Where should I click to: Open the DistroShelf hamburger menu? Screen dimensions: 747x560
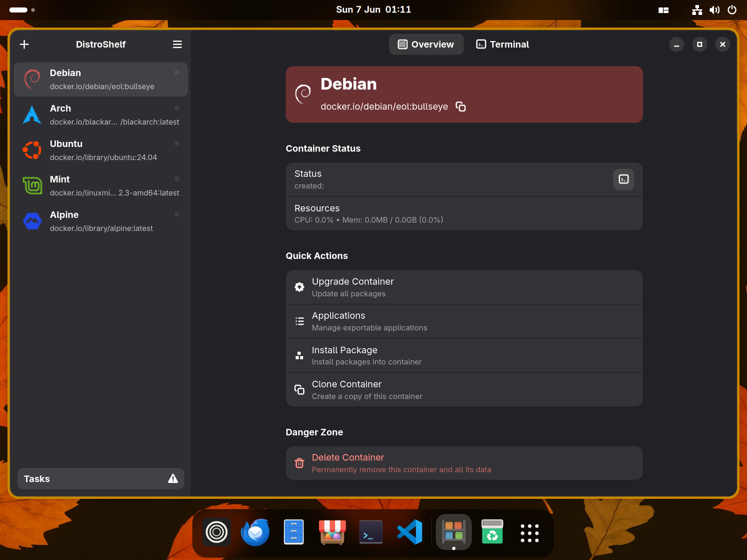pos(177,44)
